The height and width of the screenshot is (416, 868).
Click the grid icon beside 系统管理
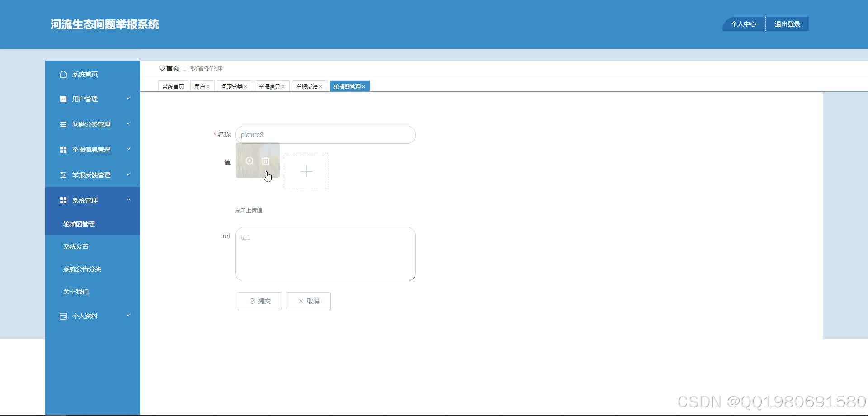pos(63,200)
